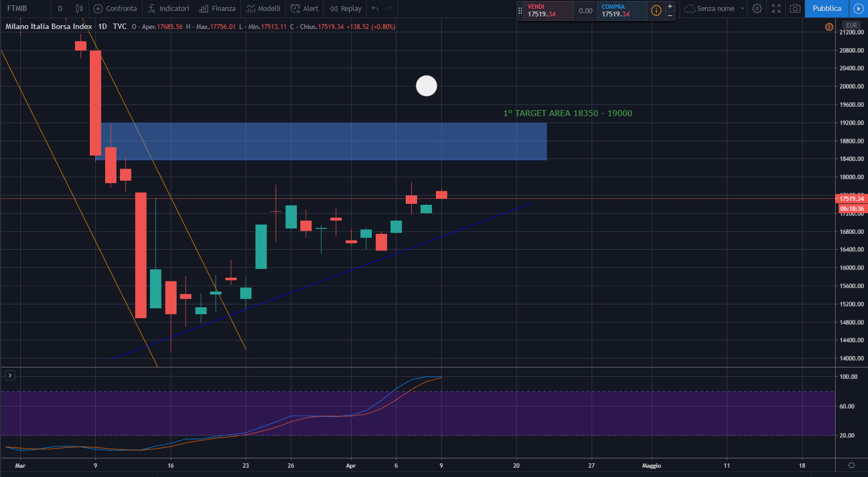The image size is (868, 477).
Task: Click the TVC source label in legend
Action: point(119,26)
